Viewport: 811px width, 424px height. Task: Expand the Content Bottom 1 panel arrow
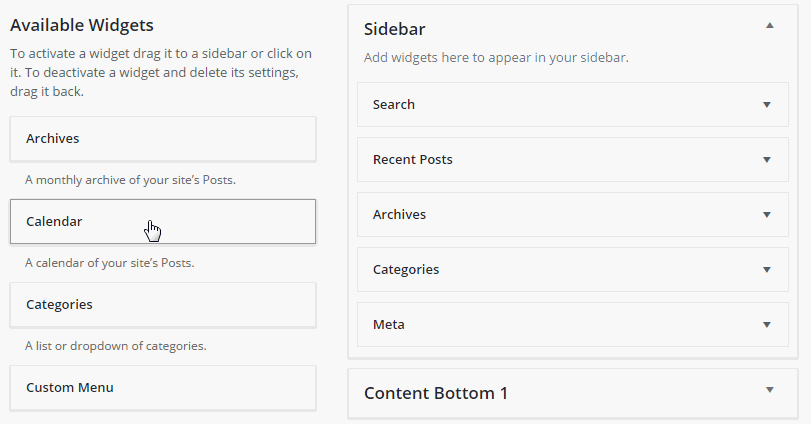[x=770, y=390]
